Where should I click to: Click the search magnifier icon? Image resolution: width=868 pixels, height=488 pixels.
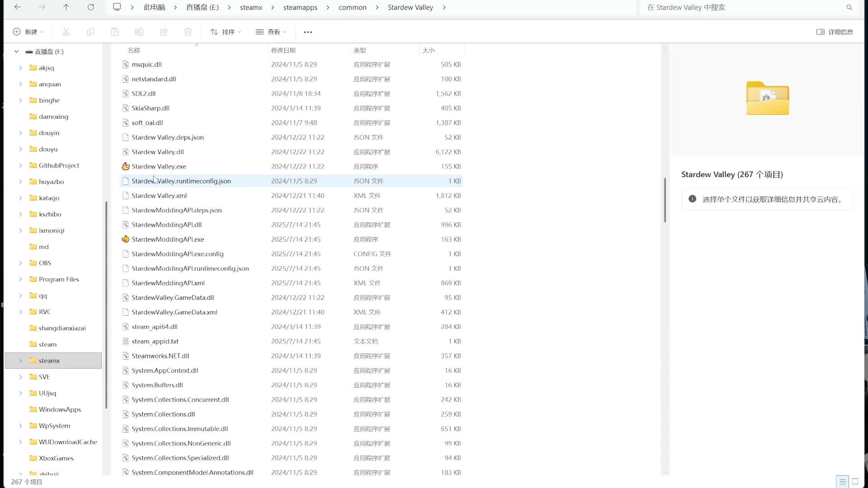tap(849, 7)
